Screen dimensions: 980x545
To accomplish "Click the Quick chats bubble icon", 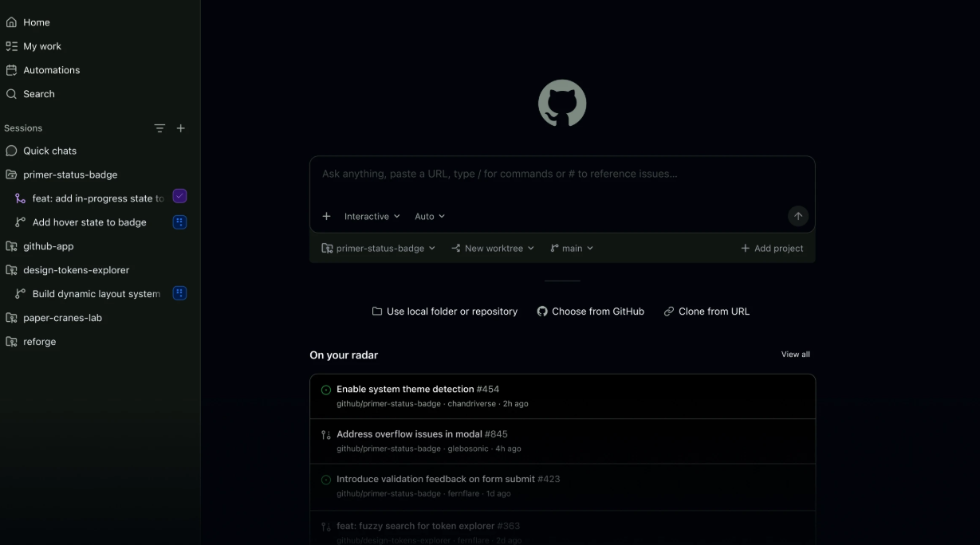I will pyautogui.click(x=11, y=151).
